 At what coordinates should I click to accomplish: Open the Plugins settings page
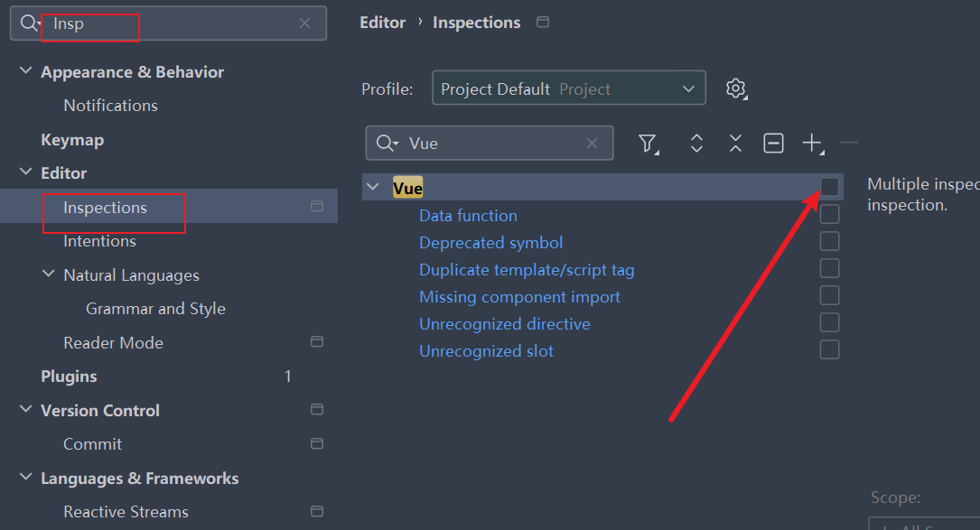(69, 377)
